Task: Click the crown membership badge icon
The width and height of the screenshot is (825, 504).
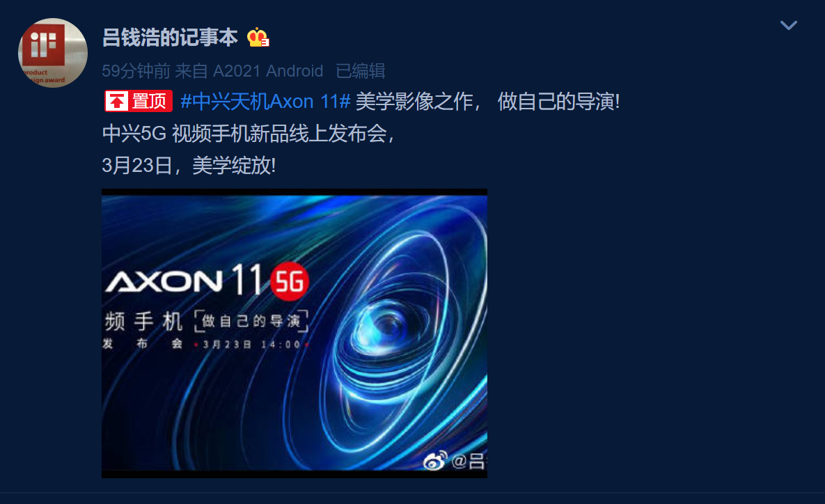Action: [258, 38]
